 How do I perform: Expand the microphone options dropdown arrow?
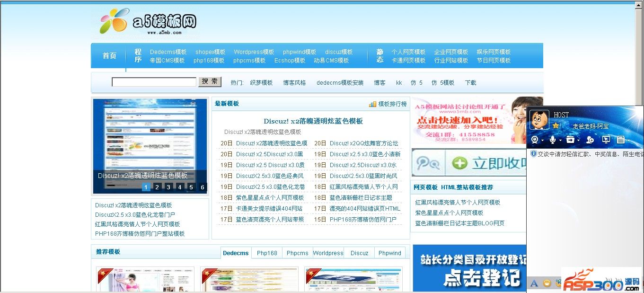pyautogui.click(x=560, y=140)
